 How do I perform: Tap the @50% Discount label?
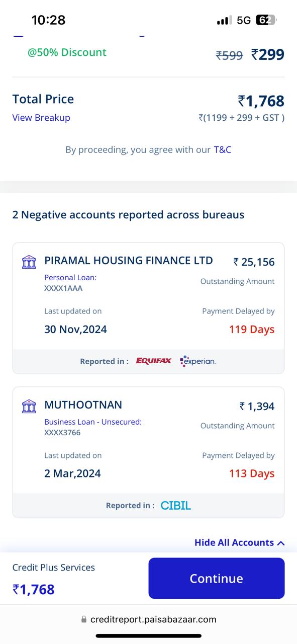(x=67, y=52)
